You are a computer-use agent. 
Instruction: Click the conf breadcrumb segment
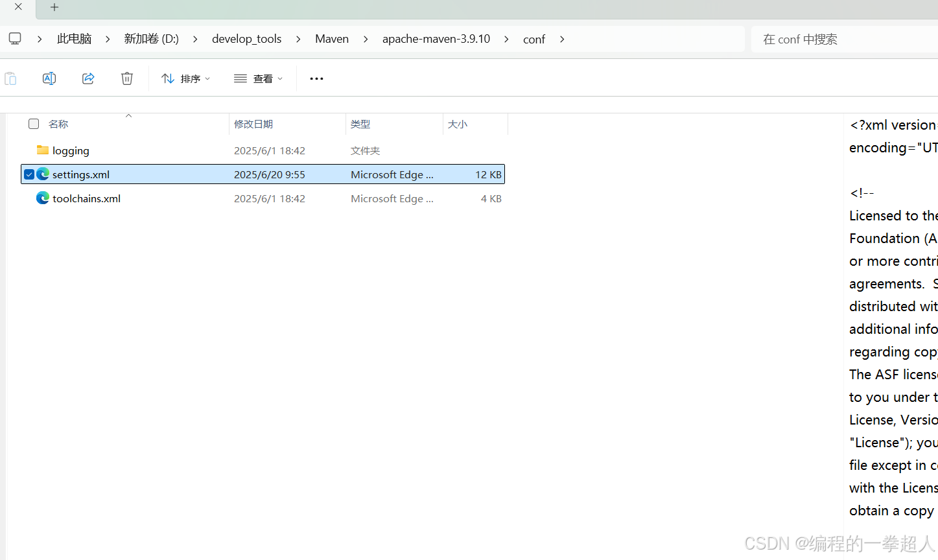tap(534, 39)
